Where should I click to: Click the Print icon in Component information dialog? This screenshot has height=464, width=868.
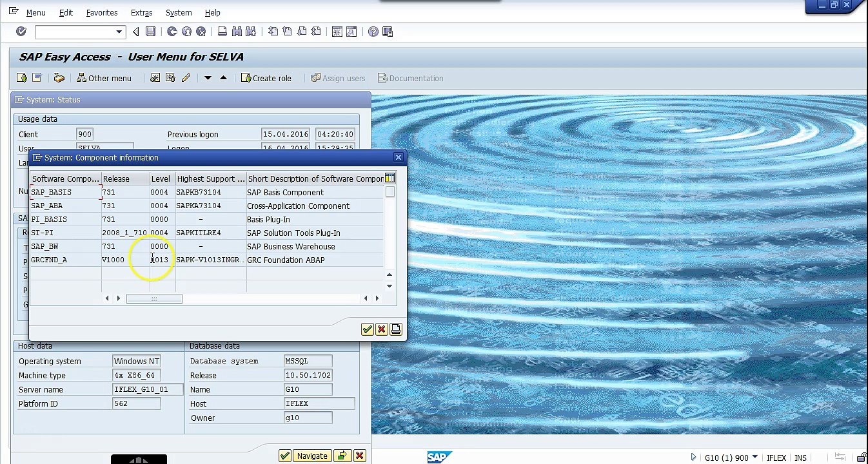(395, 329)
